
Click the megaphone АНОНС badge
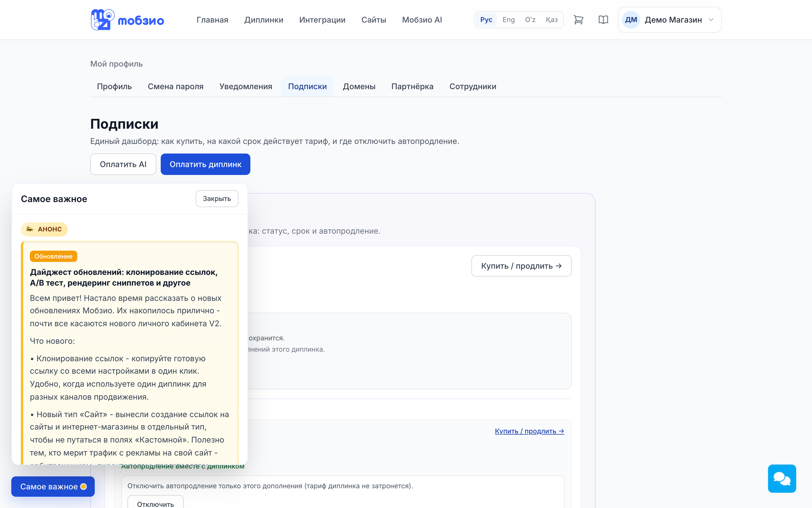coord(44,229)
